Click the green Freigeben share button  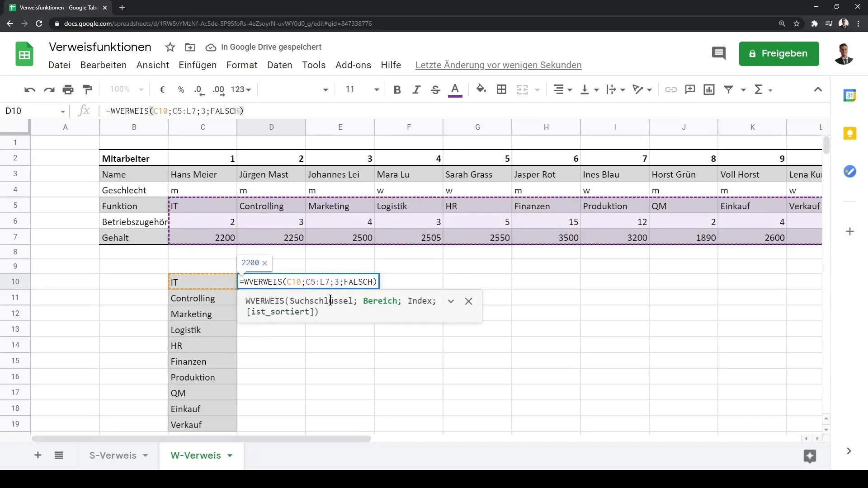tap(779, 54)
